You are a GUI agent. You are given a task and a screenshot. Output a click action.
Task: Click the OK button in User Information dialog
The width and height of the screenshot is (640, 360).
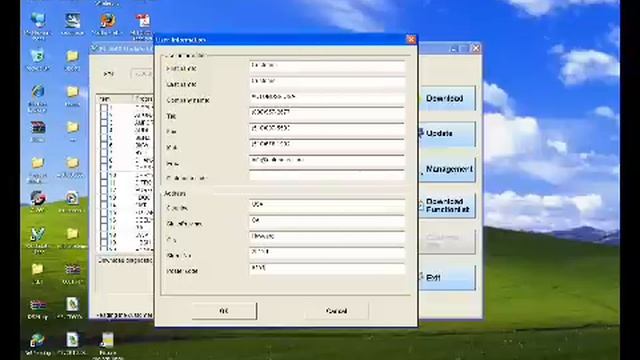224,311
